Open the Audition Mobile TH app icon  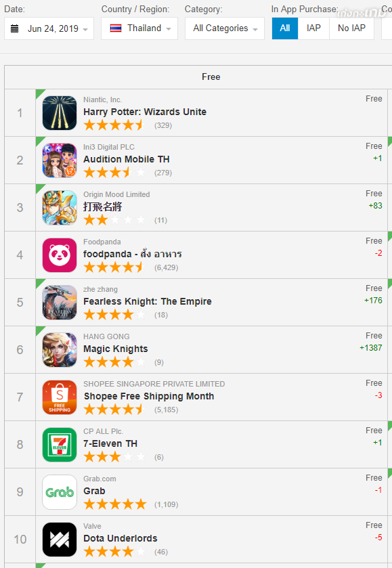(60, 160)
